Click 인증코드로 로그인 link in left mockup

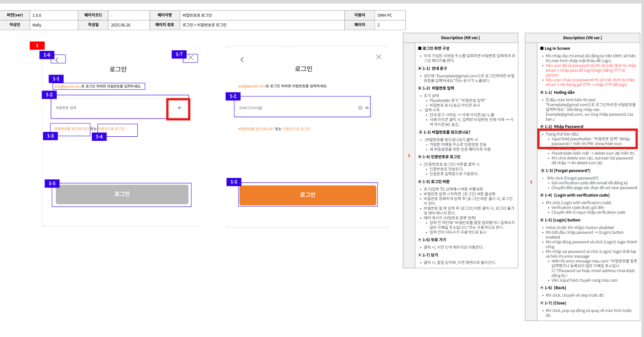(111, 129)
